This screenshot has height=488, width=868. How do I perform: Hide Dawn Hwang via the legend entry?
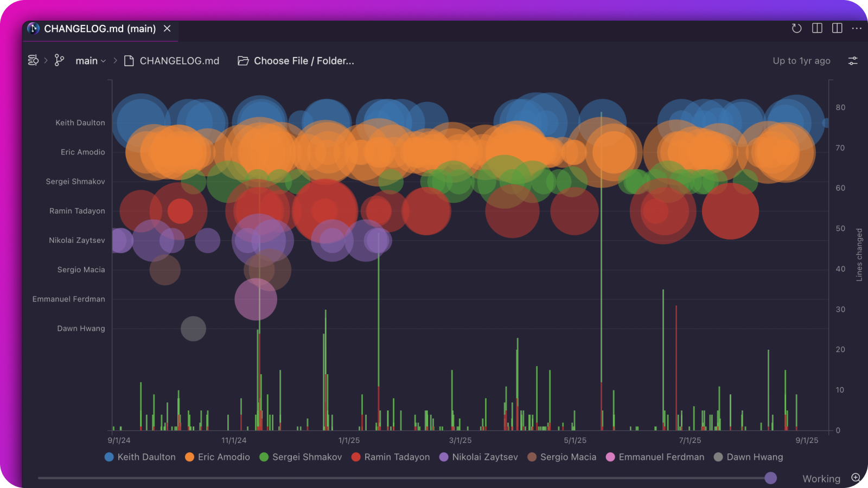pyautogui.click(x=748, y=457)
